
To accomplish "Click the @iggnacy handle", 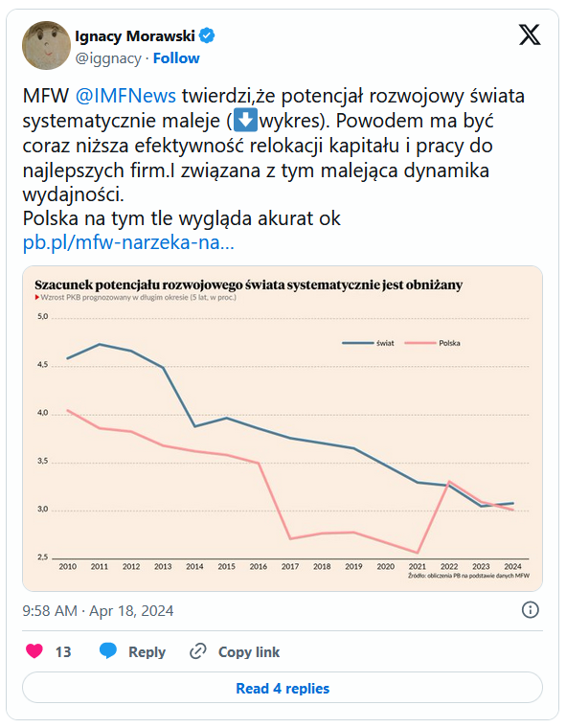I will (x=108, y=58).
